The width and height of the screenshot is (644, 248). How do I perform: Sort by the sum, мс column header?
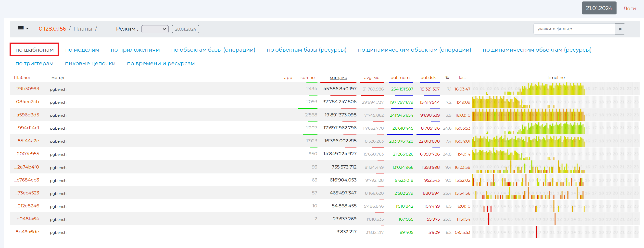coord(338,78)
